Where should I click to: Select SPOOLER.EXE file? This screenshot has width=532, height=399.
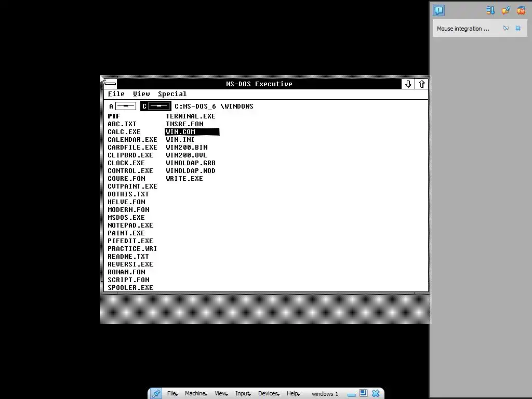pos(130,288)
